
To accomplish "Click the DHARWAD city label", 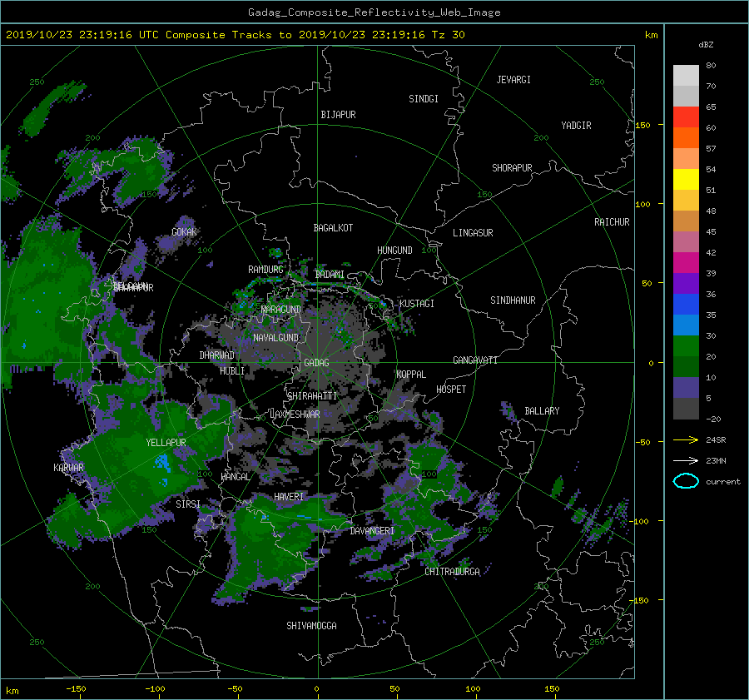I will pyautogui.click(x=217, y=355).
